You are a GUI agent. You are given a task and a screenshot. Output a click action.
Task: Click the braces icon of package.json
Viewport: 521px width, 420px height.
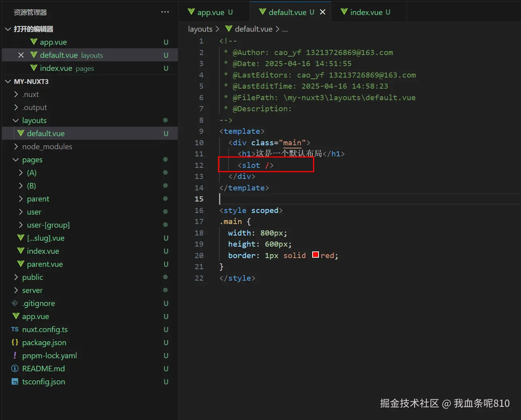(x=15, y=342)
